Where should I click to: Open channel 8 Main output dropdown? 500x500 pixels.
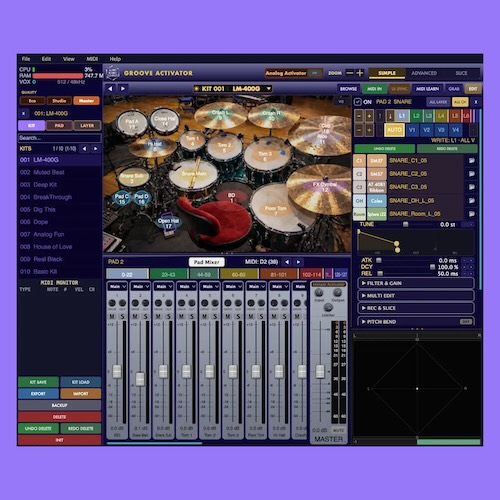point(279,287)
